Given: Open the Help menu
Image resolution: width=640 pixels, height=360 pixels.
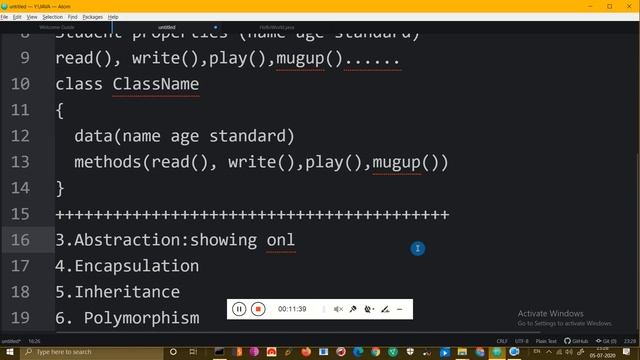Looking at the screenshot, I should tap(113, 17).
